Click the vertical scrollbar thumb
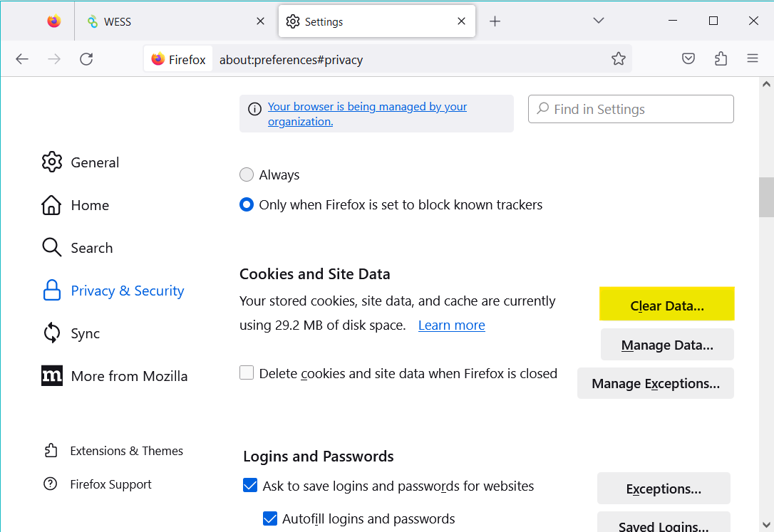 pos(766,197)
